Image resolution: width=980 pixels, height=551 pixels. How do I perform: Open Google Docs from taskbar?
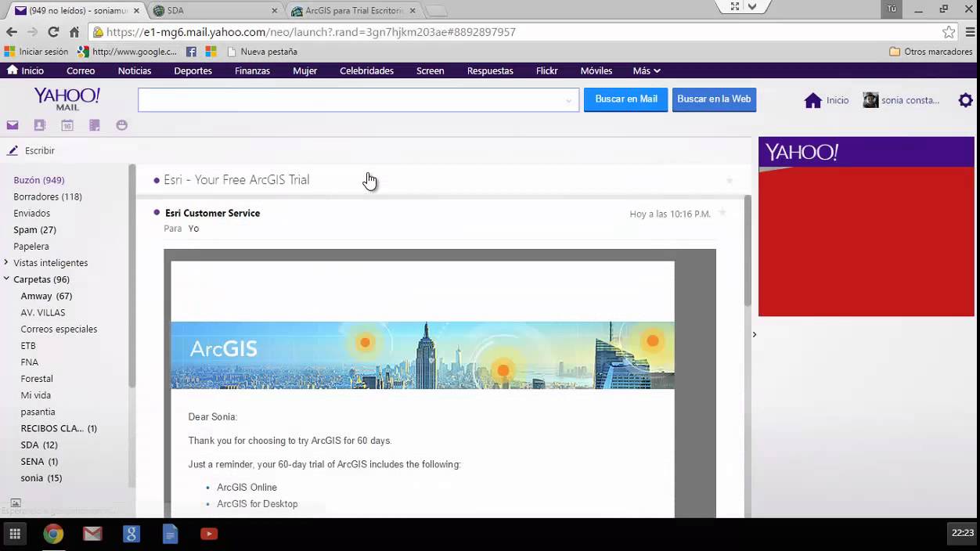pos(171,534)
